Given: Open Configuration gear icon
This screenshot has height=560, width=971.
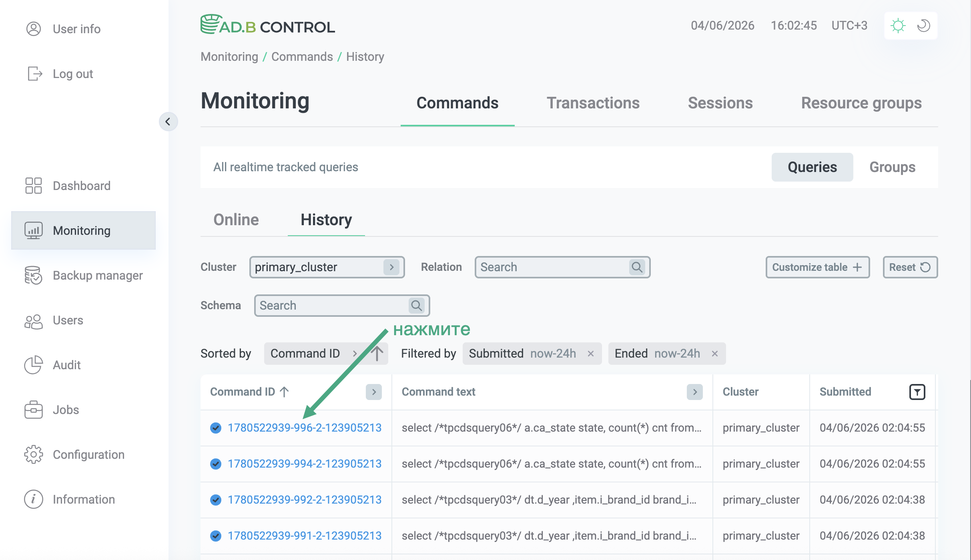Looking at the screenshot, I should 34,454.
